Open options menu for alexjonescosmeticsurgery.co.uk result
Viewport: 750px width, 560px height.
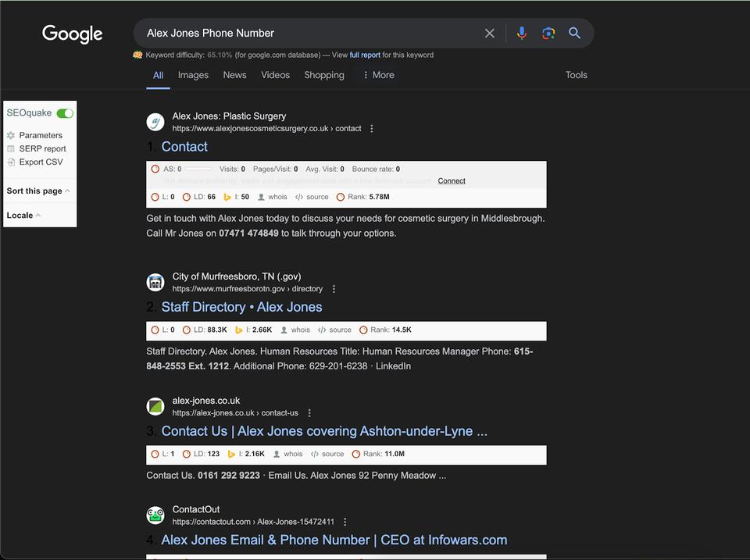tap(372, 129)
